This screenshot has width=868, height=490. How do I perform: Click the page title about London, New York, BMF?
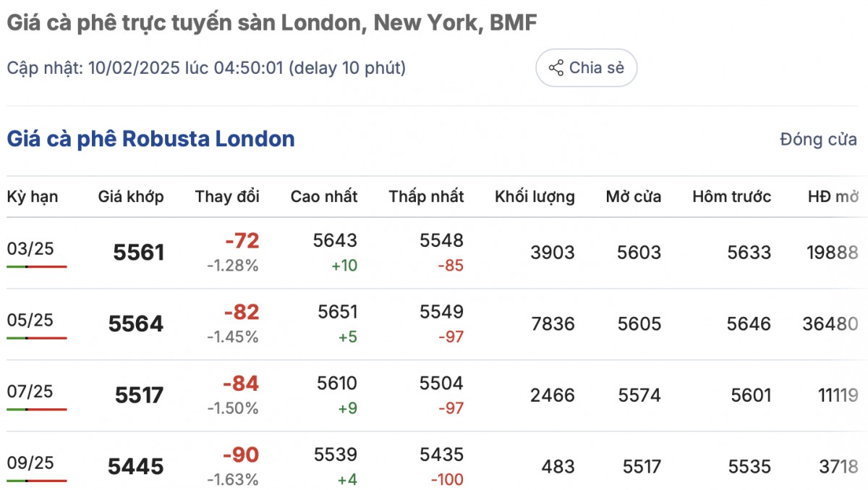[x=271, y=23]
